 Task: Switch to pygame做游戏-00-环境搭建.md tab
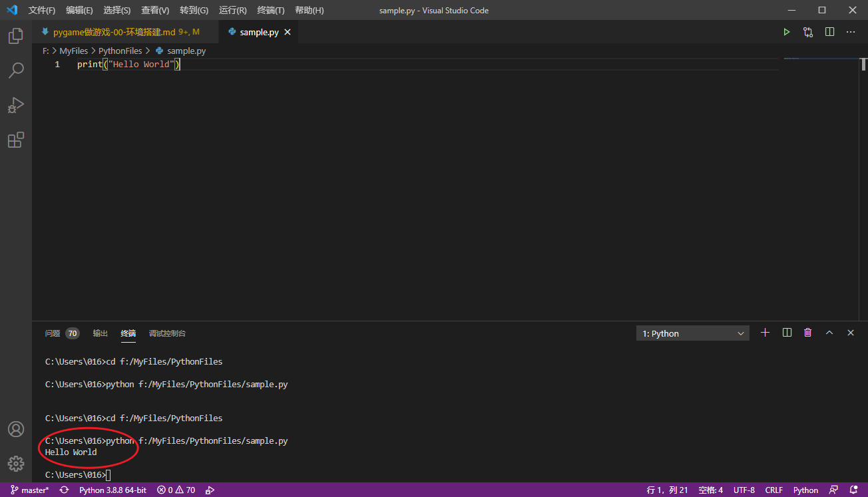126,32
